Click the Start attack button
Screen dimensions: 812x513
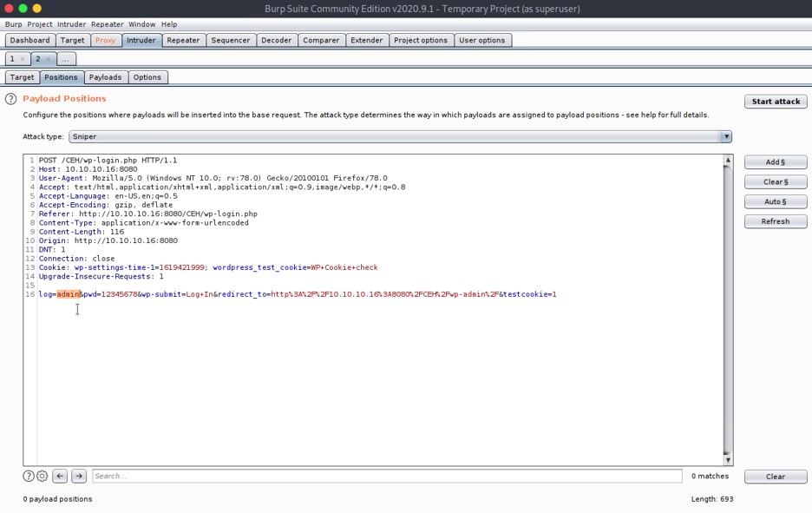point(776,102)
